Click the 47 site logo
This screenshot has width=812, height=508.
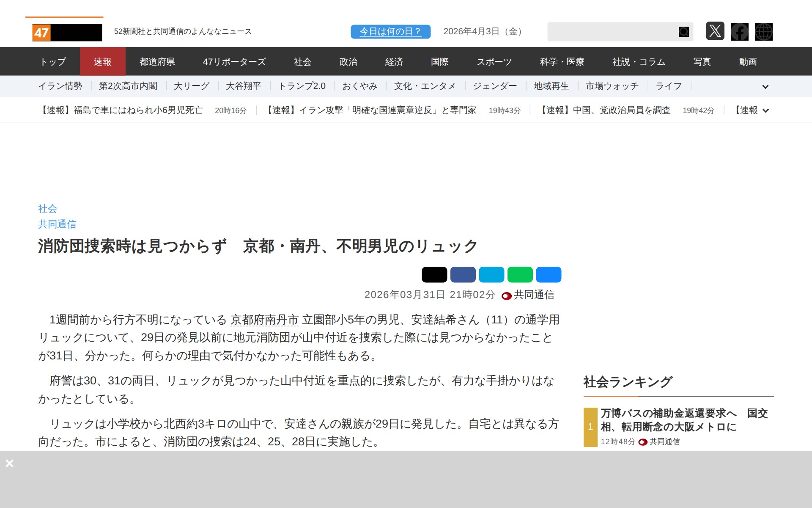67,33
